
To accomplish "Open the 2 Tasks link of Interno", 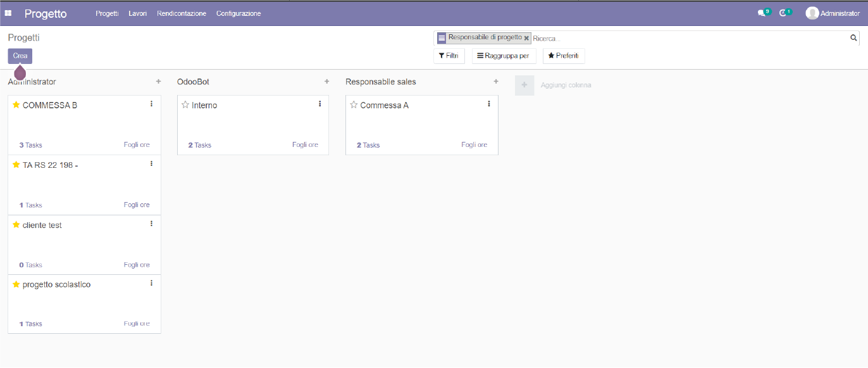I will click(x=199, y=145).
